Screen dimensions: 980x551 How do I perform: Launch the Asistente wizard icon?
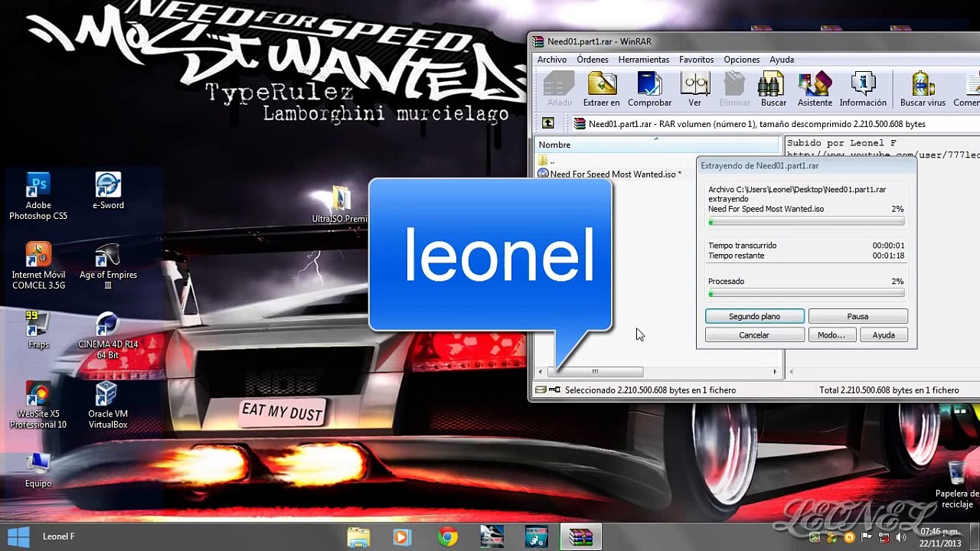coord(815,89)
